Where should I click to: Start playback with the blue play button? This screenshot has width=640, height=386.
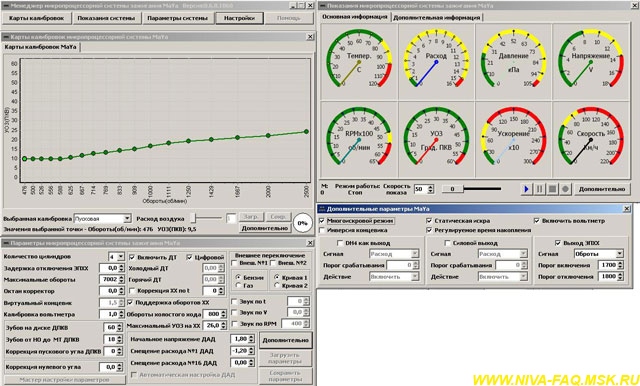pos(527,189)
